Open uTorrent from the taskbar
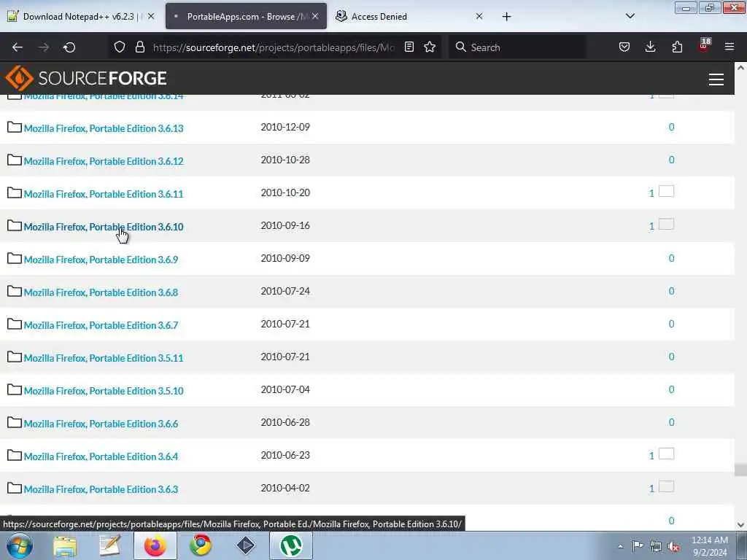Viewport: 747px width, 560px height. [x=291, y=545]
